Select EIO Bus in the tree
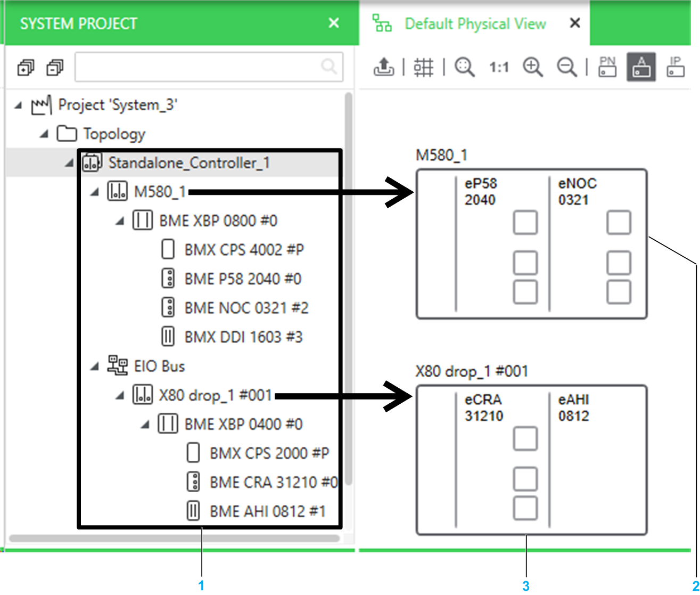 click(160, 366)
